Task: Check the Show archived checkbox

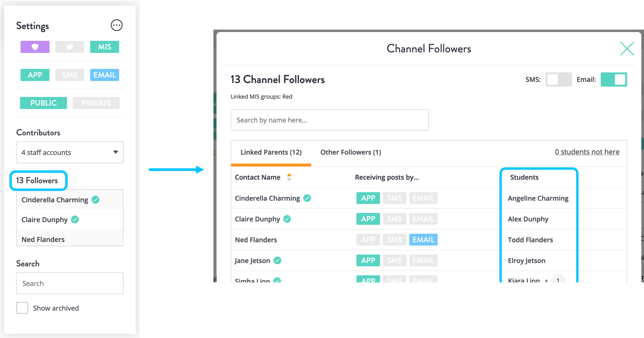Action: pos(22,308)
